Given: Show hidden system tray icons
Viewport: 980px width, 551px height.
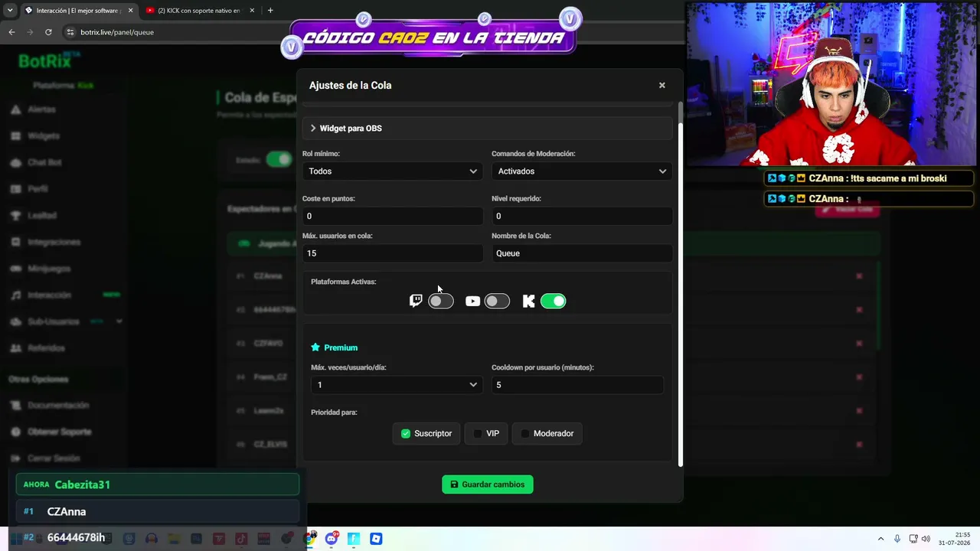Looking at the screenshot, I should [880, 539].
